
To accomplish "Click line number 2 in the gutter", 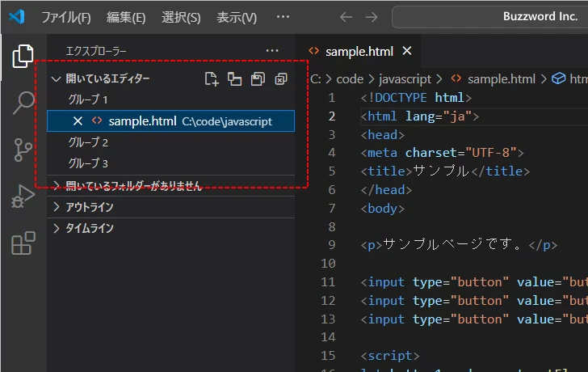I will tap(331, 116).
